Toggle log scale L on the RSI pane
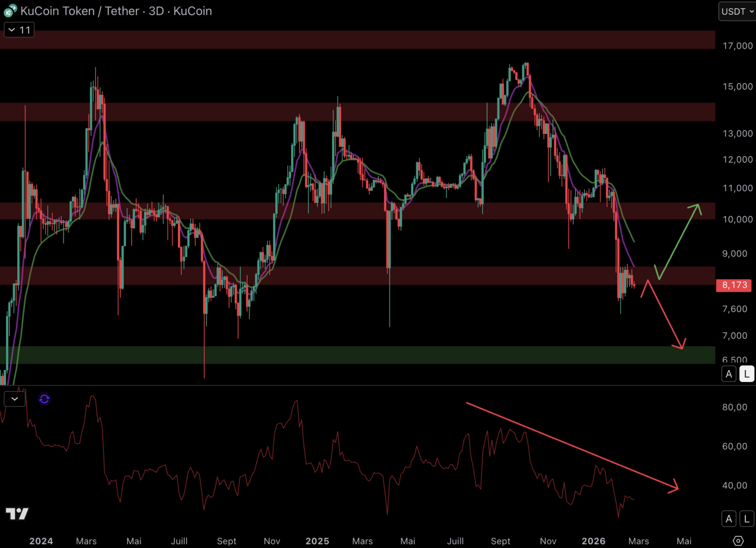 coord(746,519)
